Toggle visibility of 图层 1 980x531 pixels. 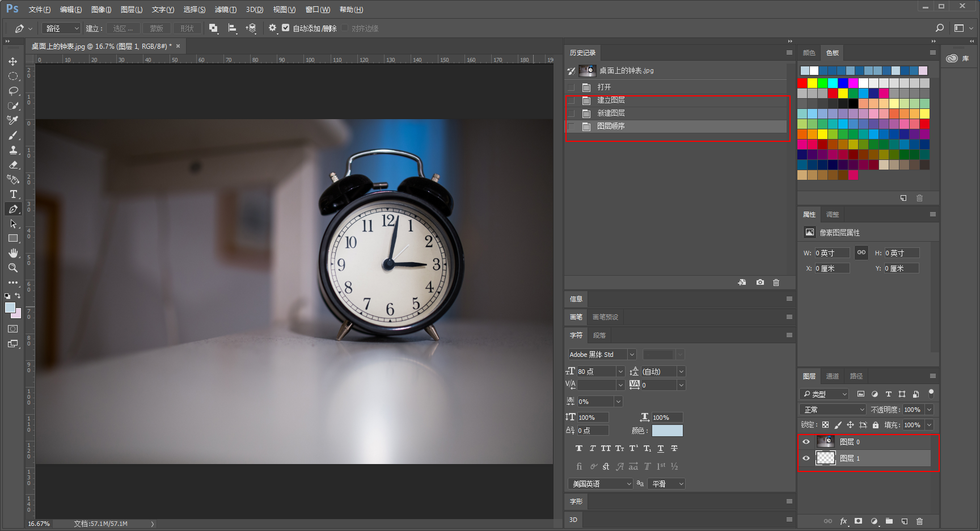pyautogui.click(x=806, y=458)
